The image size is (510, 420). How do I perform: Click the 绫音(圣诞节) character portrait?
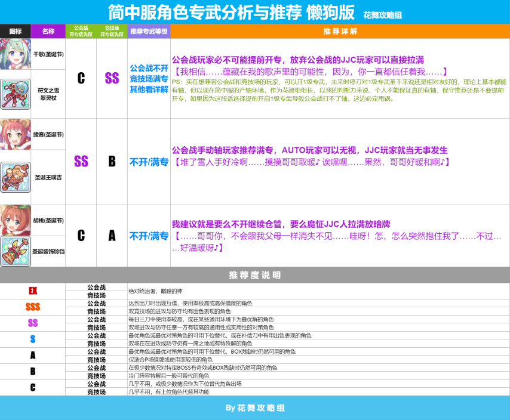pyautogui.click(x=16, y=134)
